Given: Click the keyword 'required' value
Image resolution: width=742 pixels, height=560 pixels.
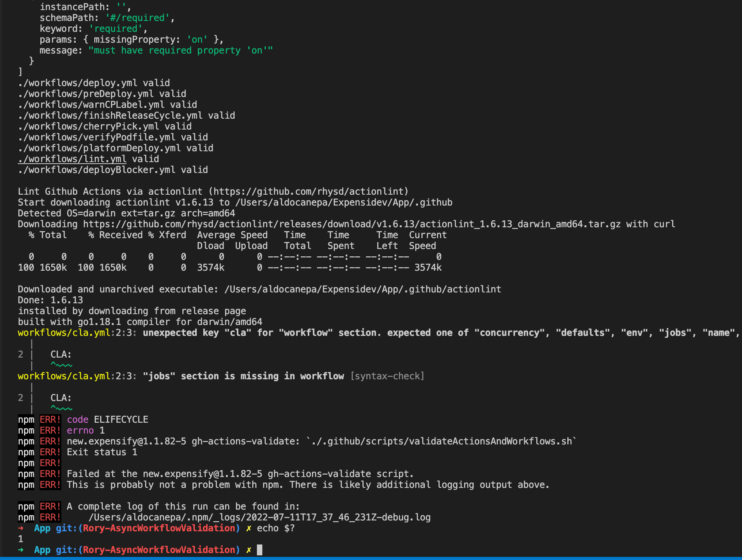Looking at the screenshot, I should tap(116, 29).
